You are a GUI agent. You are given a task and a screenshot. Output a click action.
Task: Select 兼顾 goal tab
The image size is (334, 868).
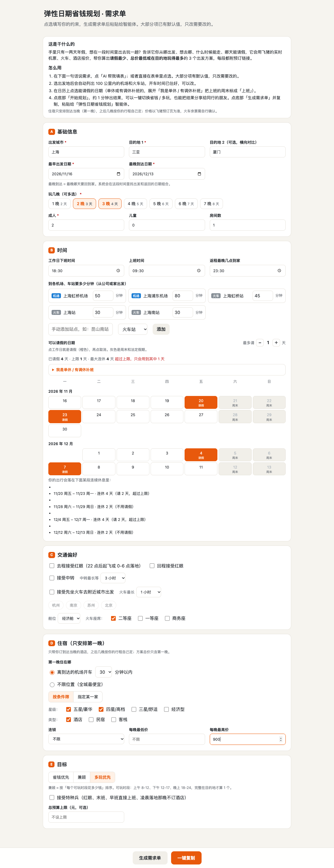[82, 777]
